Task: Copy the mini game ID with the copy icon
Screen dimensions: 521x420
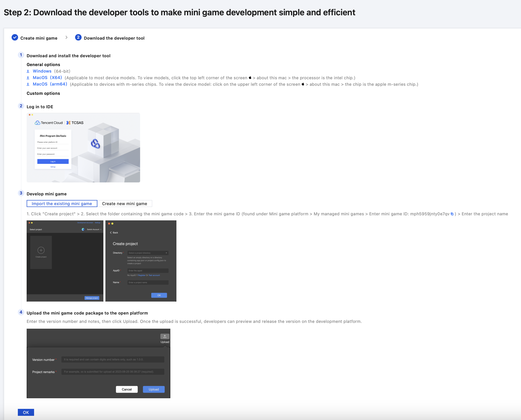Action: point(452,214)
